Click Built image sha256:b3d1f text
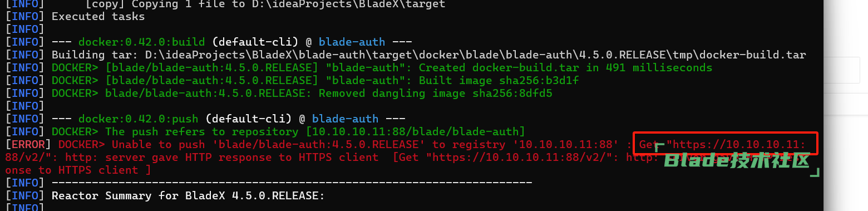 pyautogui.click(x=499, y=80)
